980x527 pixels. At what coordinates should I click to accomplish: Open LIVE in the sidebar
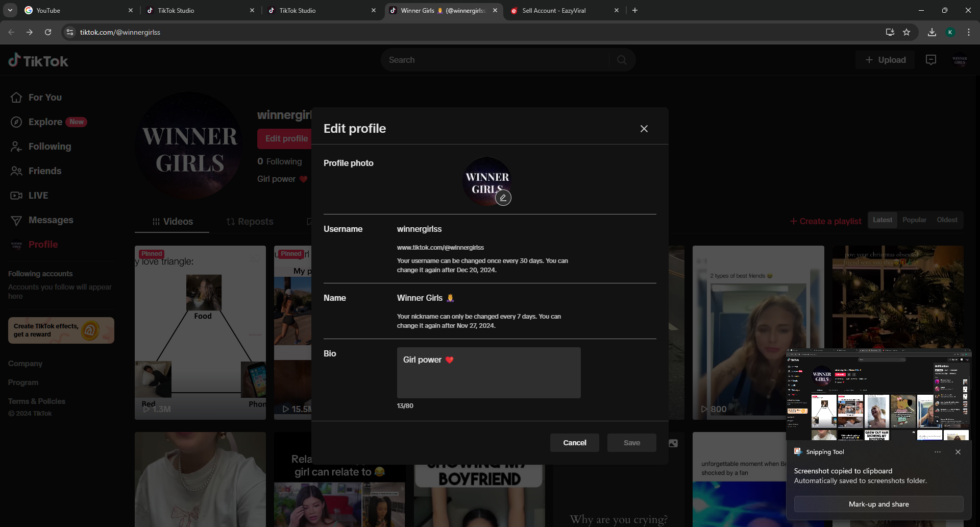click(x=29, y=195)
